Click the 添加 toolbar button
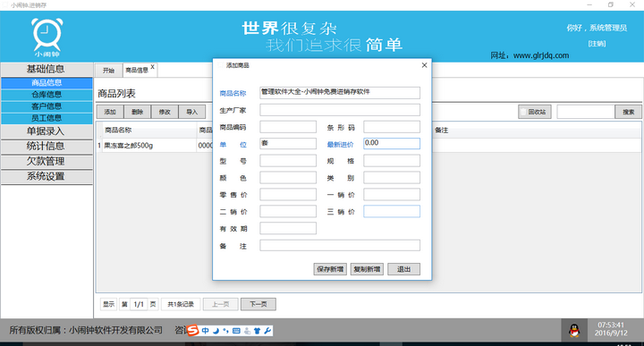Screen dimensions: 644x346 pos(110,112)
